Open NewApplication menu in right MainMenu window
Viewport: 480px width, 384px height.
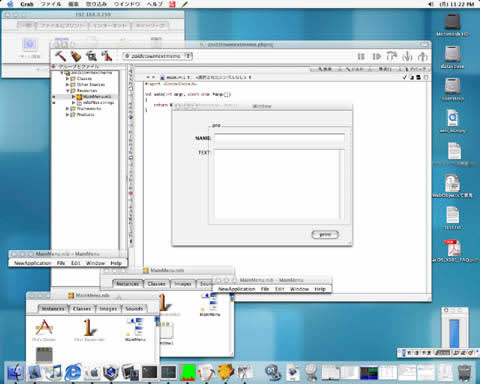(x=236, y=289)
